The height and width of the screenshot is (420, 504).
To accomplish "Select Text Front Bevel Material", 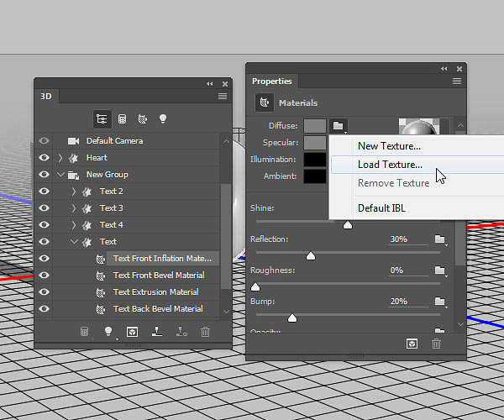I will tap(159, 275).
